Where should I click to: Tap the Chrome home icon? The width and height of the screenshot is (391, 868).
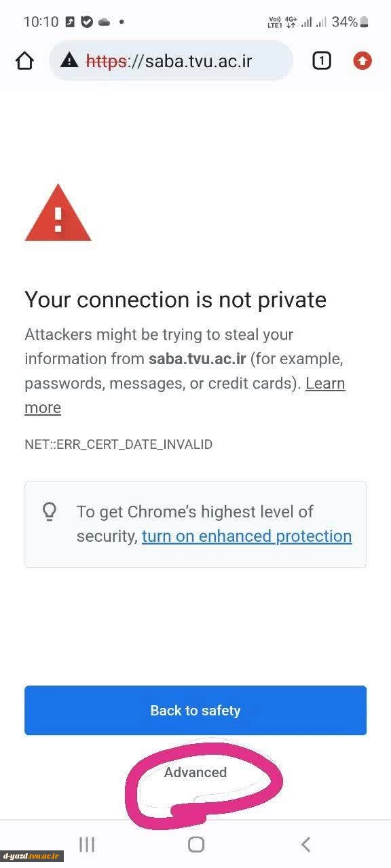[x=24, y=61]
